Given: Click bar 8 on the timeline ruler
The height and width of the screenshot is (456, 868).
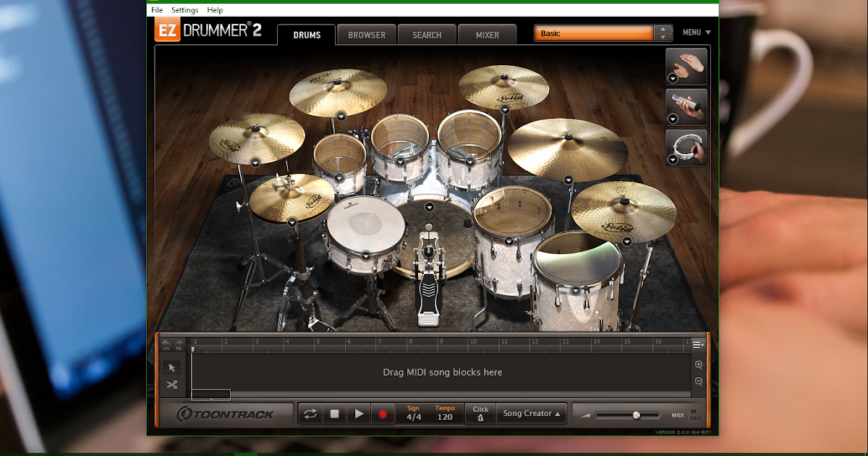Looking at the screenshot, I should tap(409, 342).
